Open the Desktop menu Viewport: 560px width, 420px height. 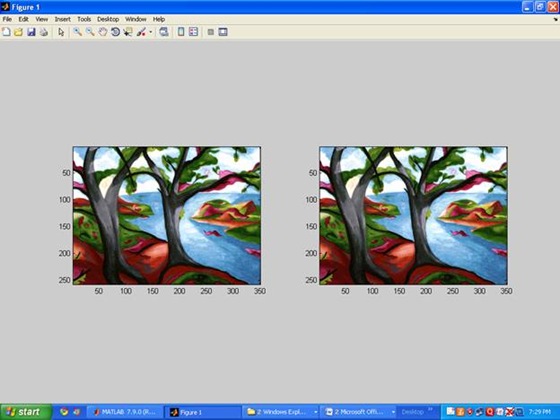coord(108,19)
